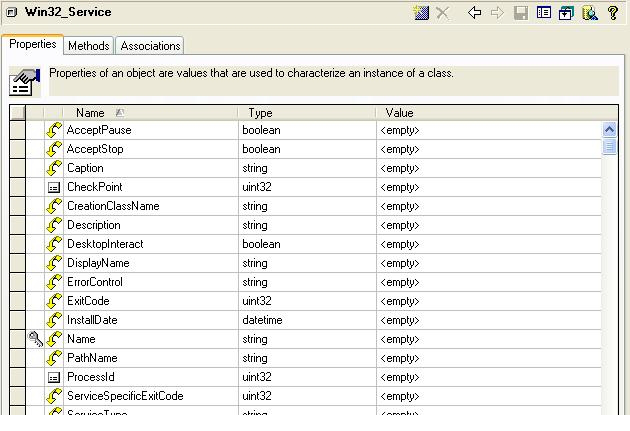Go forward with the right arrow icon
The width and height of the screenshot is (630, 431).
(497, 13)
